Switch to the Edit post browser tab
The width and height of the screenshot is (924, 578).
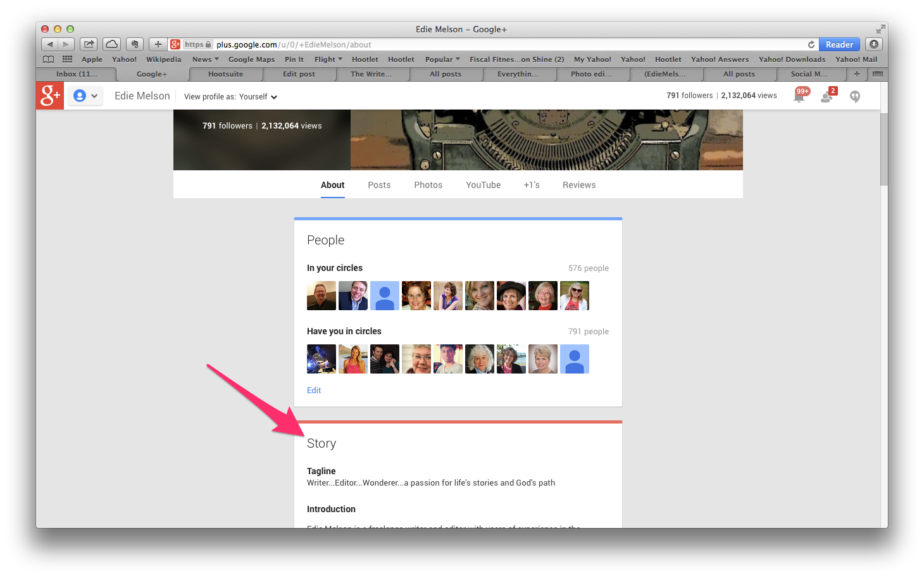[299, 74]
